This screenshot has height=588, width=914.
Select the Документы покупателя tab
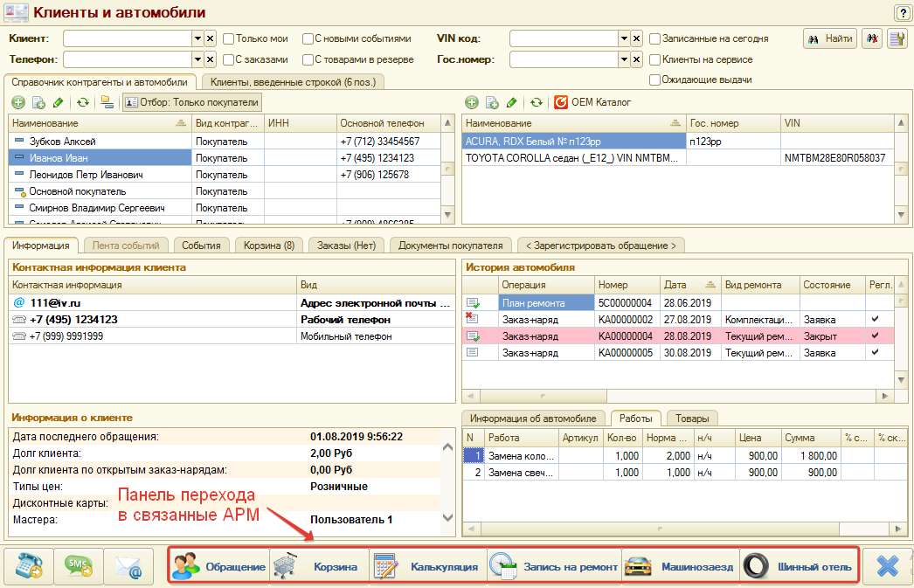coord(451,246)
